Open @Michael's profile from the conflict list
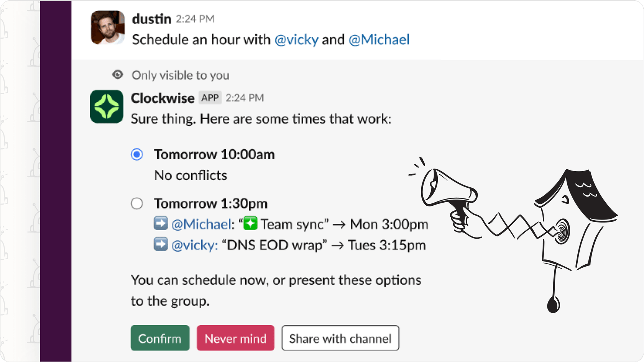 [x=200, y=224]
